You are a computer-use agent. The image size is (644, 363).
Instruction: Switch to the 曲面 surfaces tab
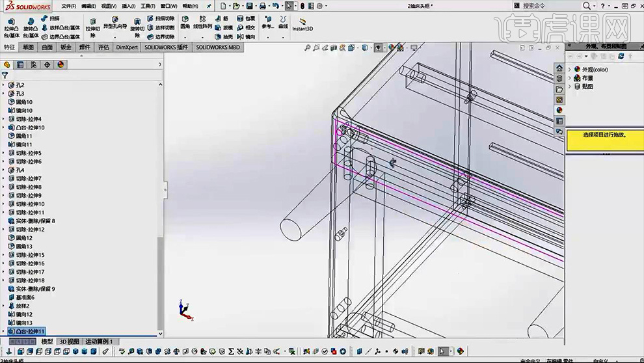pyautogui.click(x=47, y=47)
